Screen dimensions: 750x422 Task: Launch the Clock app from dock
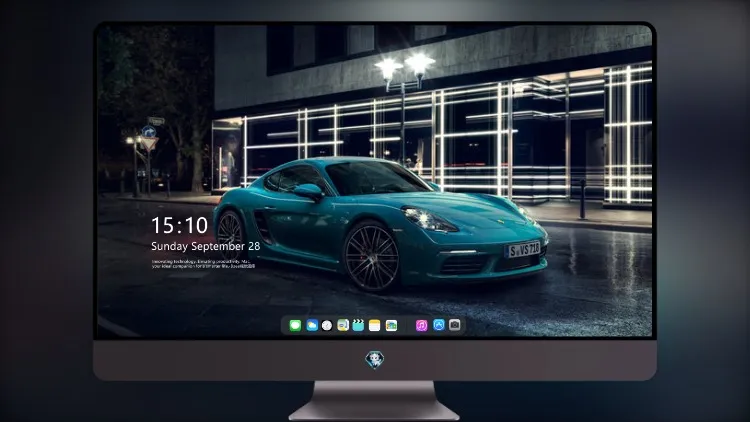(327, 326)
